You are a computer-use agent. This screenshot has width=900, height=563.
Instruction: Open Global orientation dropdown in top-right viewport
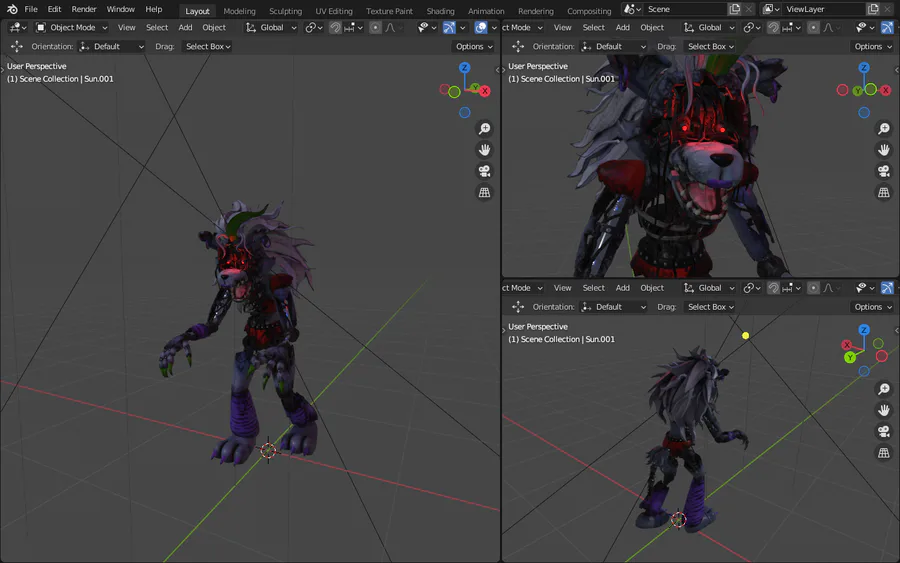coord(709,28)
